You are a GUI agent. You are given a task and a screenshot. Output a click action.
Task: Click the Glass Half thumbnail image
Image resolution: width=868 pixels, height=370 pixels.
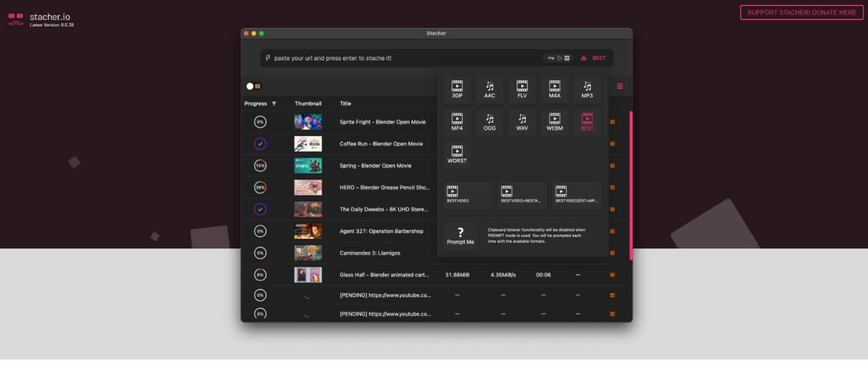click(308, 275)
